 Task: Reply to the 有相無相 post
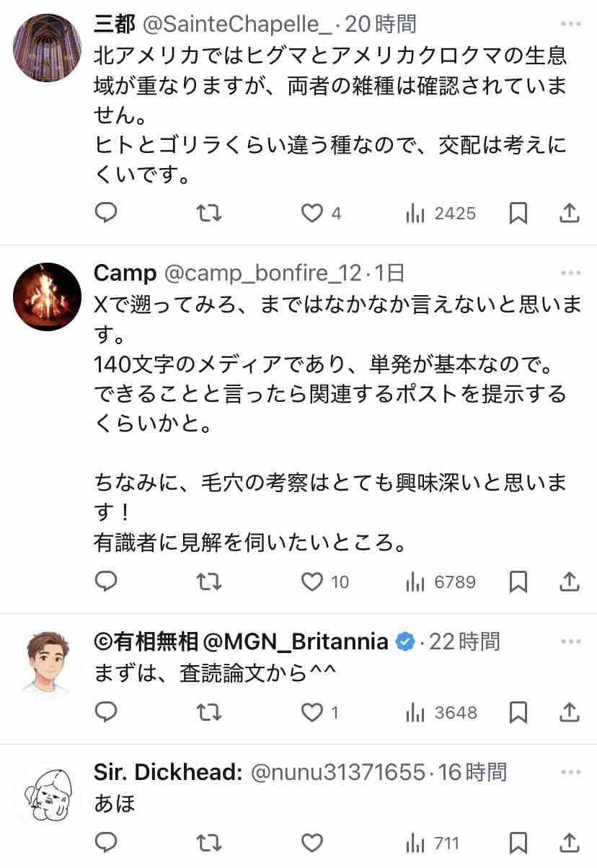(107, 712)
